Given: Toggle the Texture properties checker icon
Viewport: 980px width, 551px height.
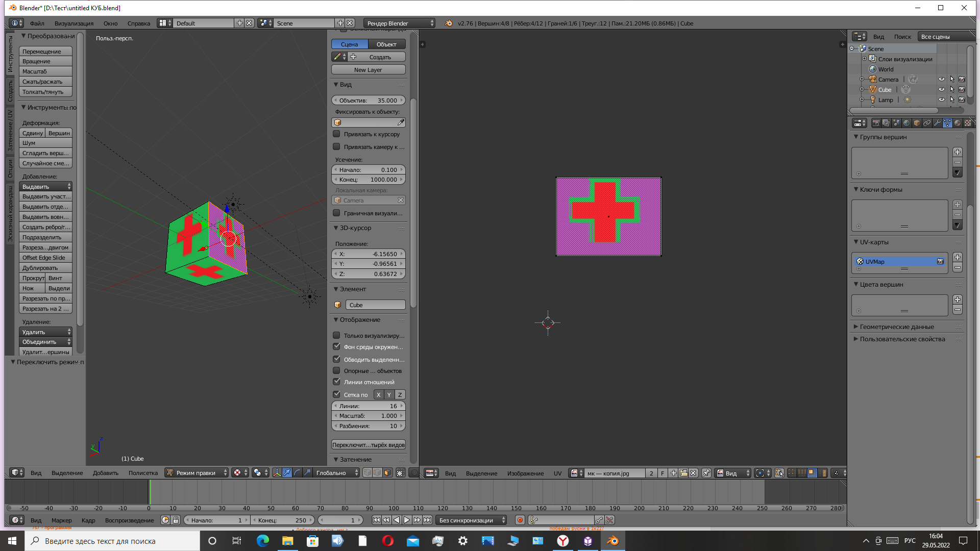Looking at the screenshot, I should [968, 123].
